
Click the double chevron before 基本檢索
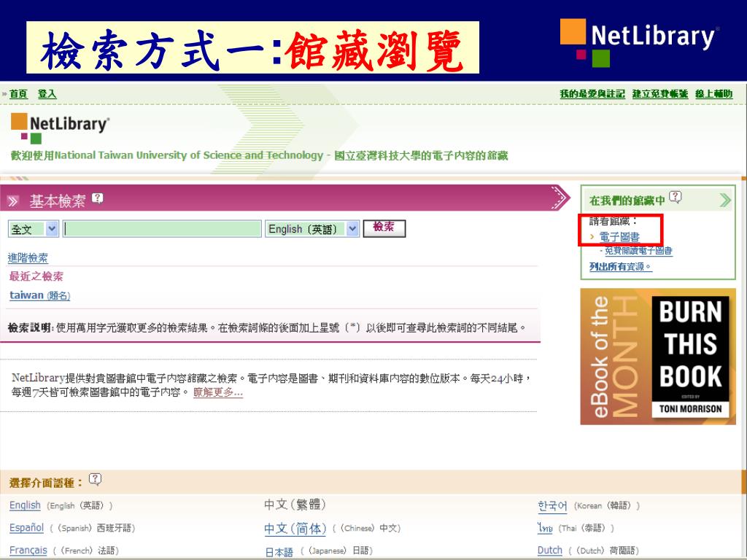[13, 201]
